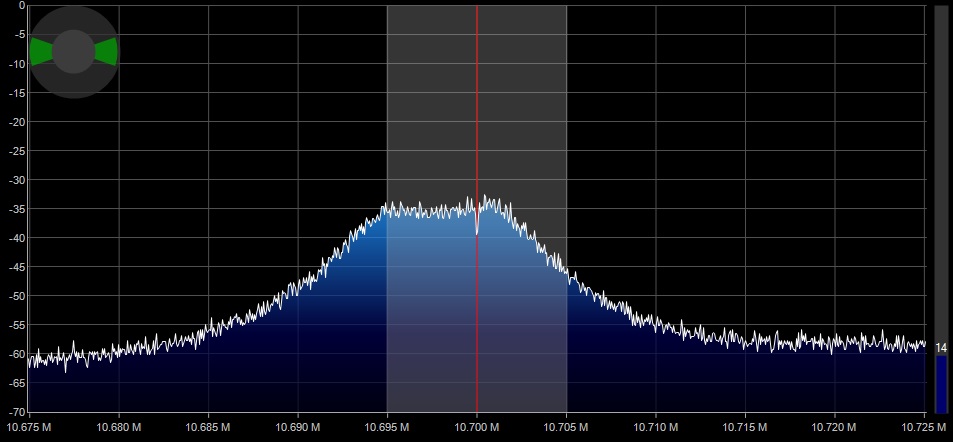Click the -25 dB scale label
This screenshot has height=442, width=953.
tap(17, 151)
